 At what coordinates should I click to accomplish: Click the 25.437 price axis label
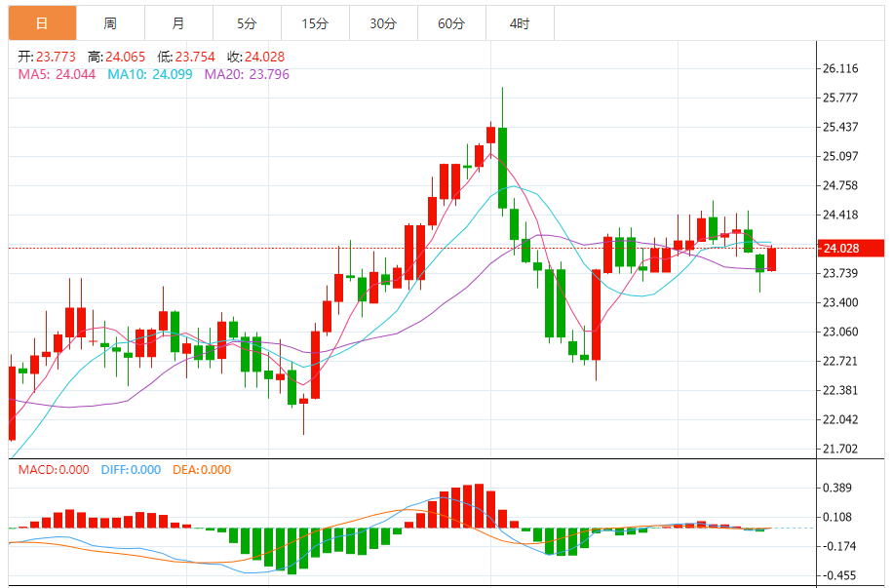pyautogui.click(x=840, y=127)
